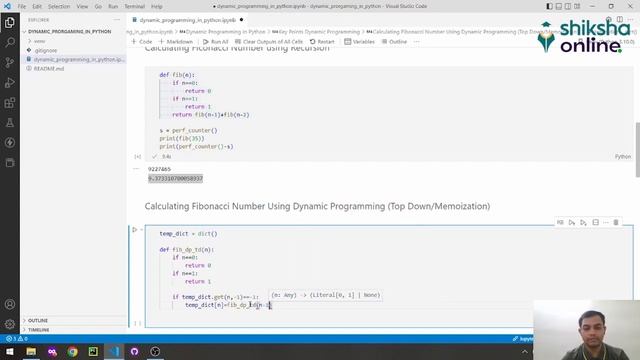
Task: Split the cell from cell toolbar
Action: [x=596, y=222]
